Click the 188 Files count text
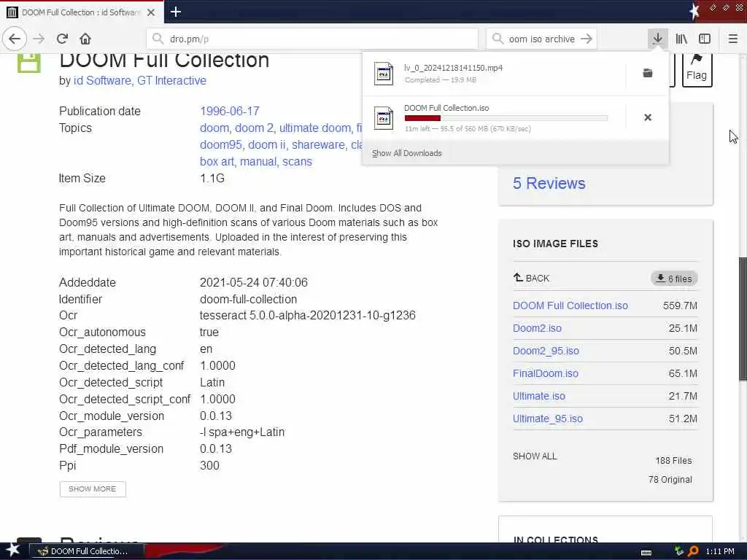 click(x=673, y=461)
